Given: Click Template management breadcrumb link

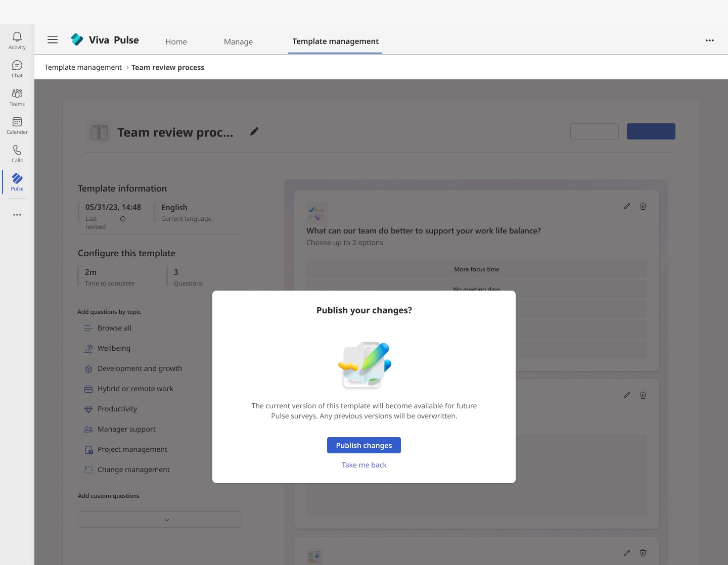Looking at the screenshot, I should pos(83,67).
